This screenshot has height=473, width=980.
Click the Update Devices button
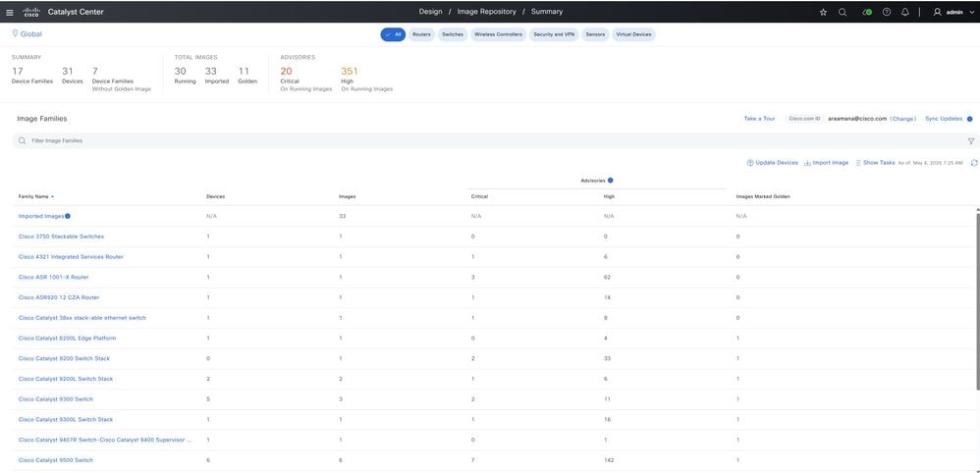tap(773, 163)
